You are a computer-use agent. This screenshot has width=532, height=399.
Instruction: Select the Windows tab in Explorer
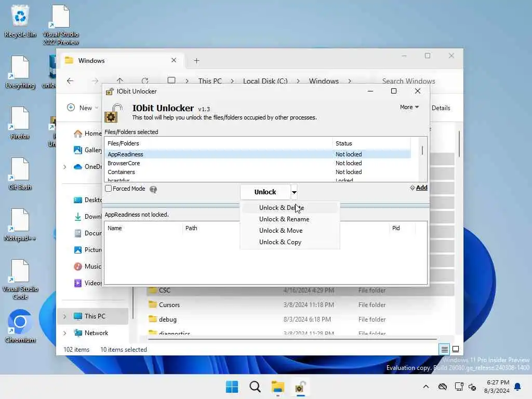click(121, 61)
